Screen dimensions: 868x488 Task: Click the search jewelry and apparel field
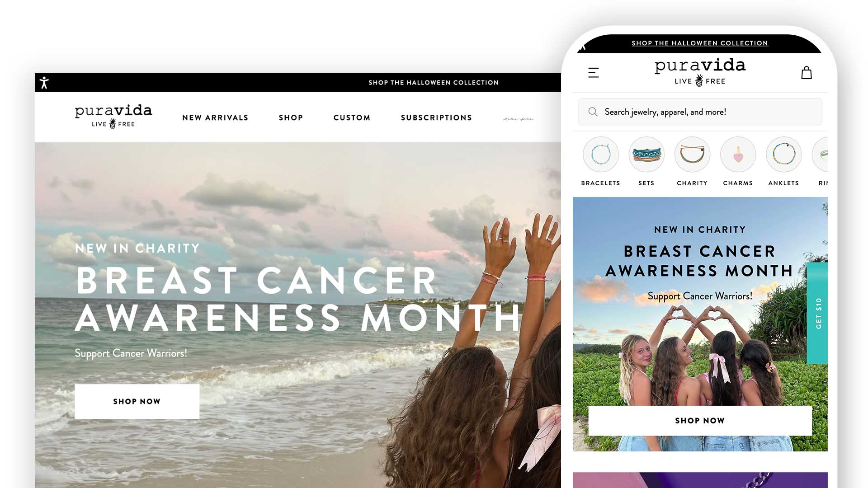(700, 112)
